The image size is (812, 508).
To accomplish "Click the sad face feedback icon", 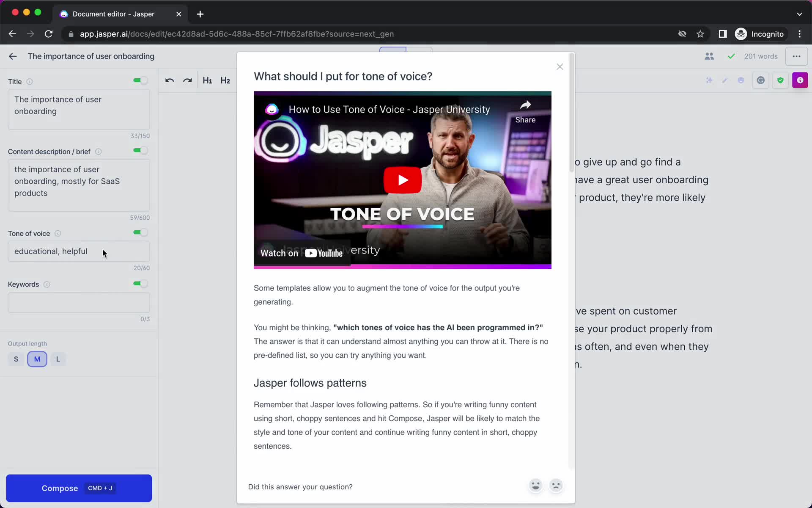I will [556, 485].
